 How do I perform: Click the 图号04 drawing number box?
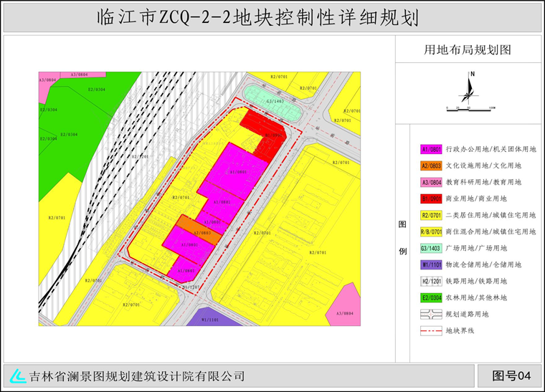511,376
